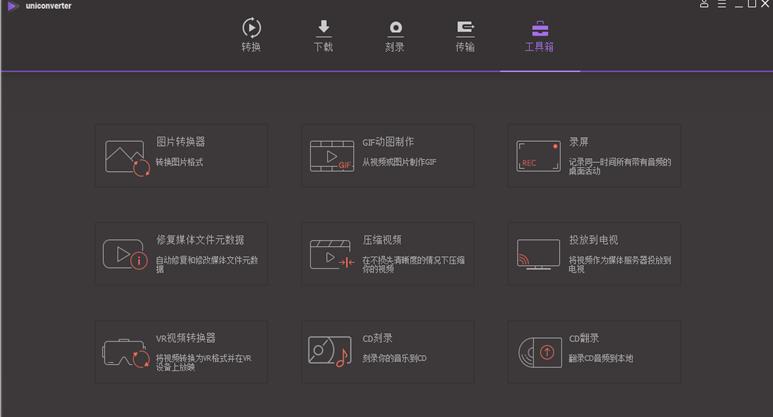This screenshot has width=773, height=417.
Task: Open 图片转换器 tool title
Action: 181,142
